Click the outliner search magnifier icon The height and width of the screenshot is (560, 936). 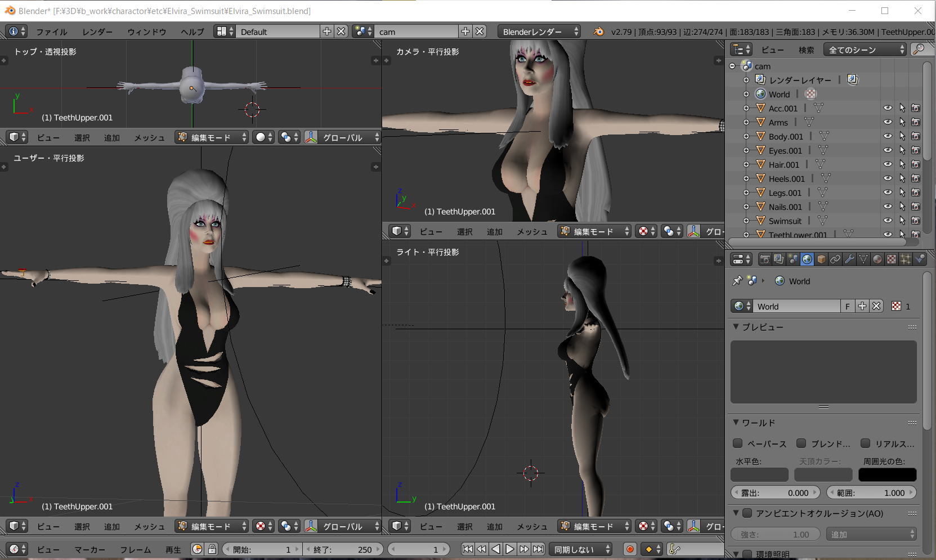pyautogui.click(x=919, y=50)
